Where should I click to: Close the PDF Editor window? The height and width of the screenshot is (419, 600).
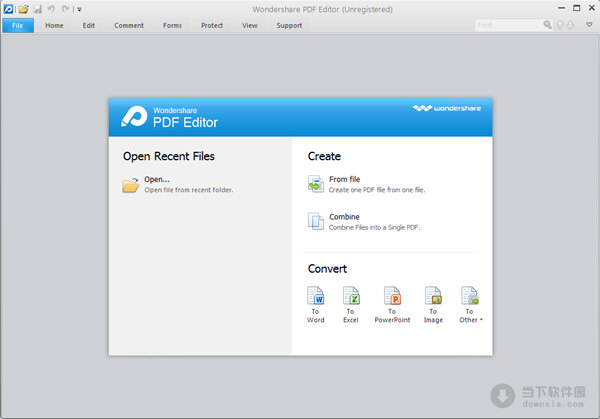coord(592,8)
